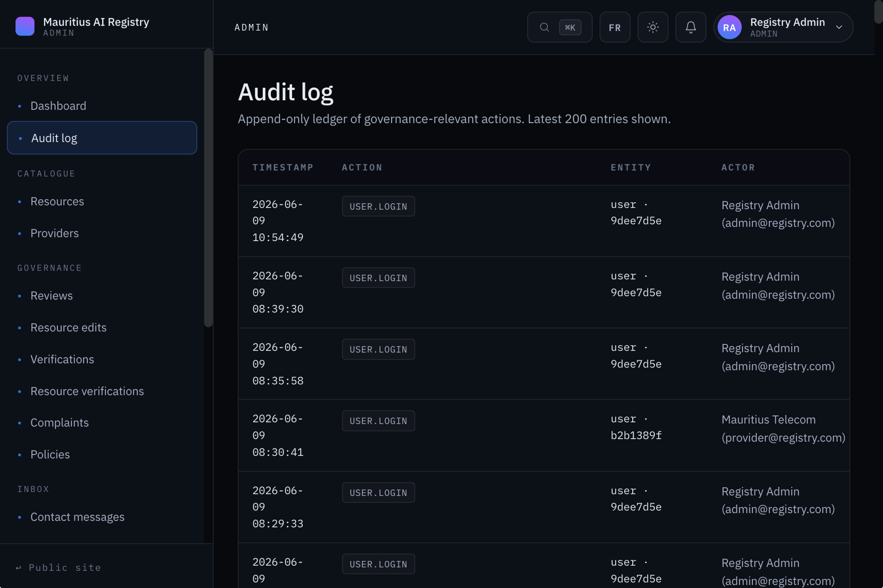
Task: Click the ENTITY column header
Action: click(630, 167)
